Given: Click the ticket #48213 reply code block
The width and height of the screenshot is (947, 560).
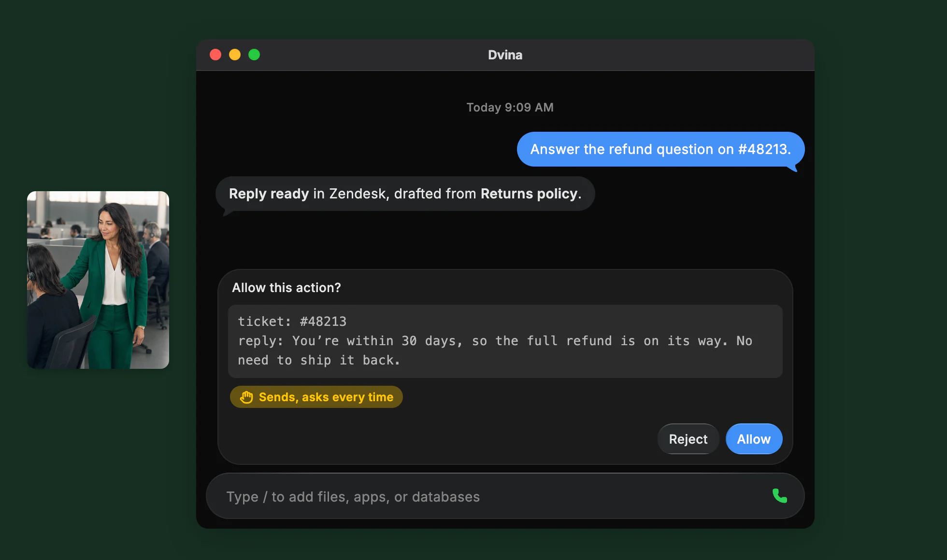Looking at the screenshot, I should [x=505, y=341].
